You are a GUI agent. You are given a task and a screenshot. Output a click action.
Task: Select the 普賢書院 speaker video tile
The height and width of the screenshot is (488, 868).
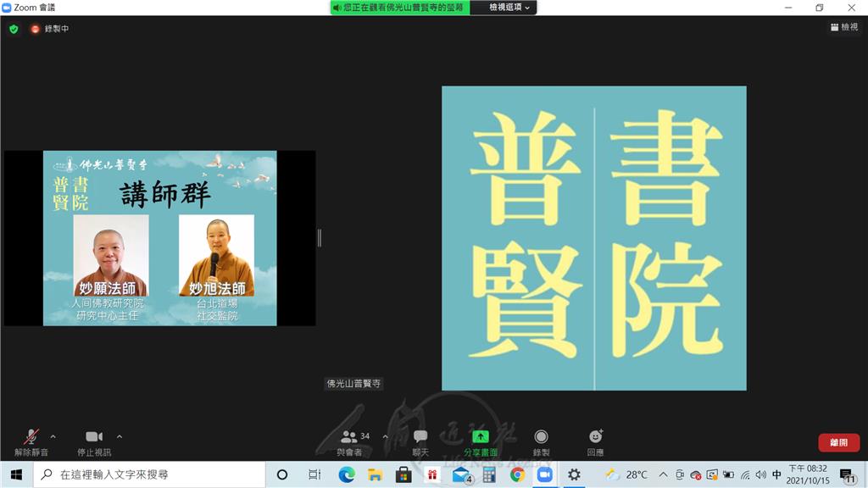tap(594, 238)
